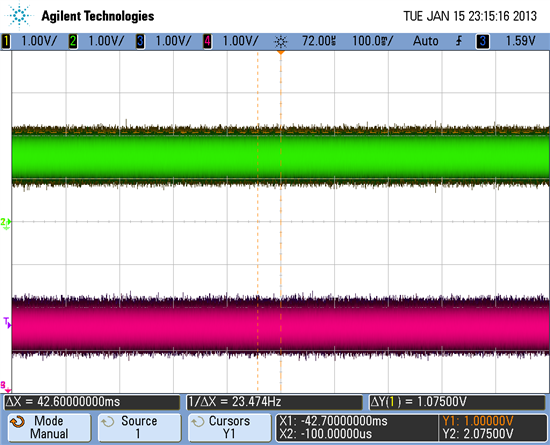Click the Agilent Technologies starburst logo
550x445 pixels.
pyautogui.click(x=20, y=15)
